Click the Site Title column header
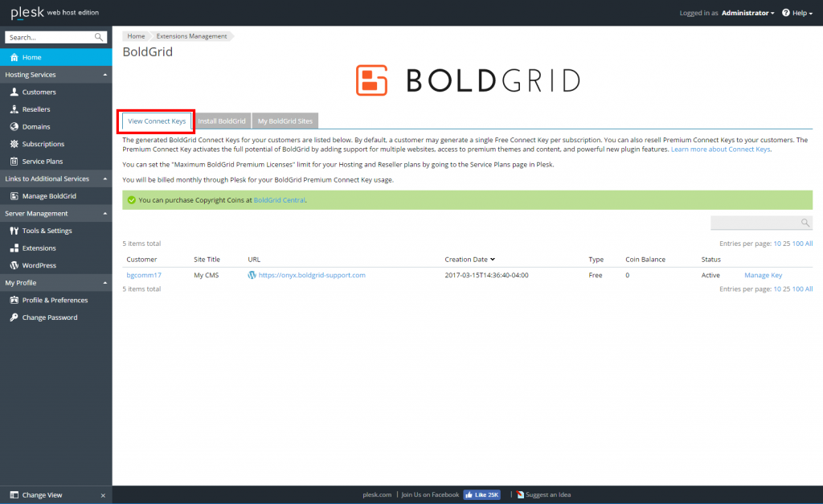The image size is (823, 504). 207,260
